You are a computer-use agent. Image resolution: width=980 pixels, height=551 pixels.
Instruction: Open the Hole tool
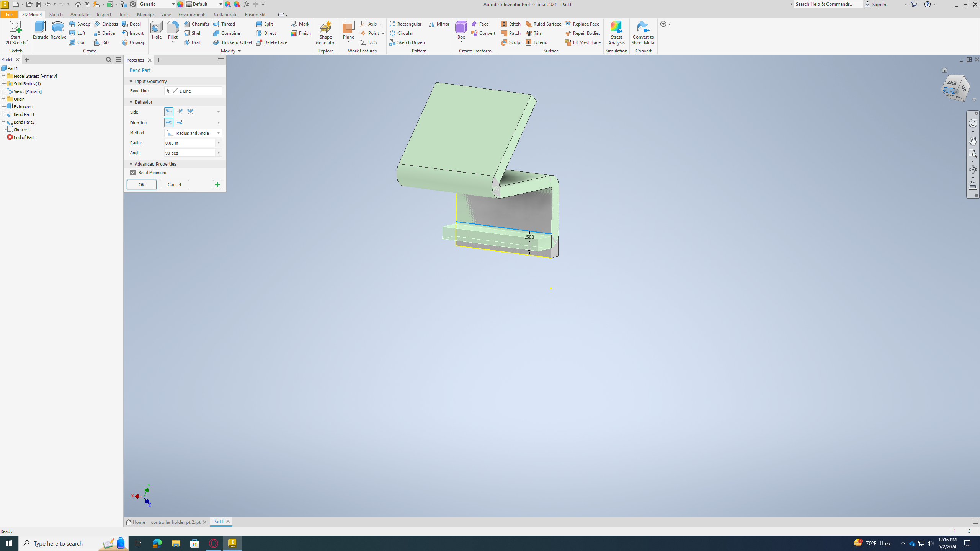[x=157, y=30]
